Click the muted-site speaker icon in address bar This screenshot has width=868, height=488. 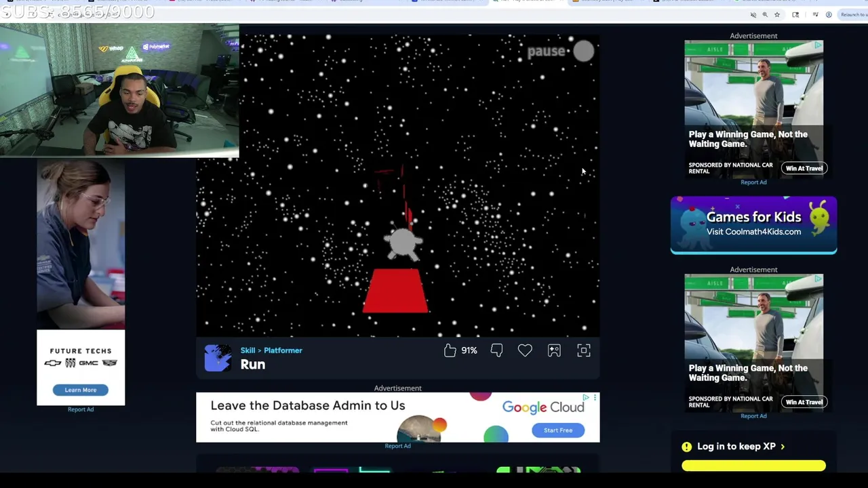coord(753,15)
